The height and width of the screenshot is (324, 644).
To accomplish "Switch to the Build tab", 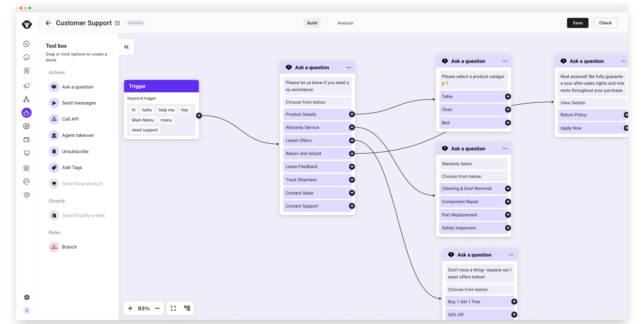I will coord(312,23).
